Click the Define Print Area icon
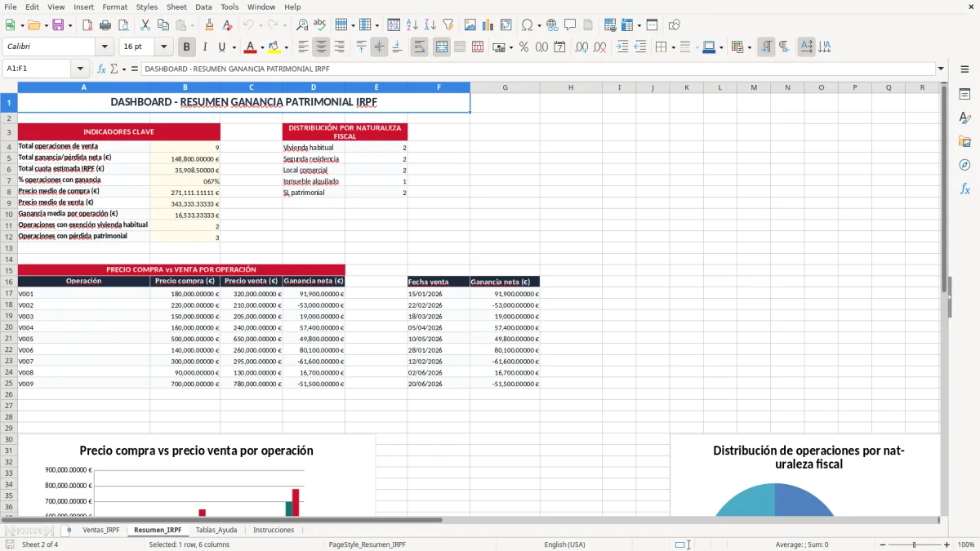The height and width of the screenshot is (551, 980). coord(610,25)
